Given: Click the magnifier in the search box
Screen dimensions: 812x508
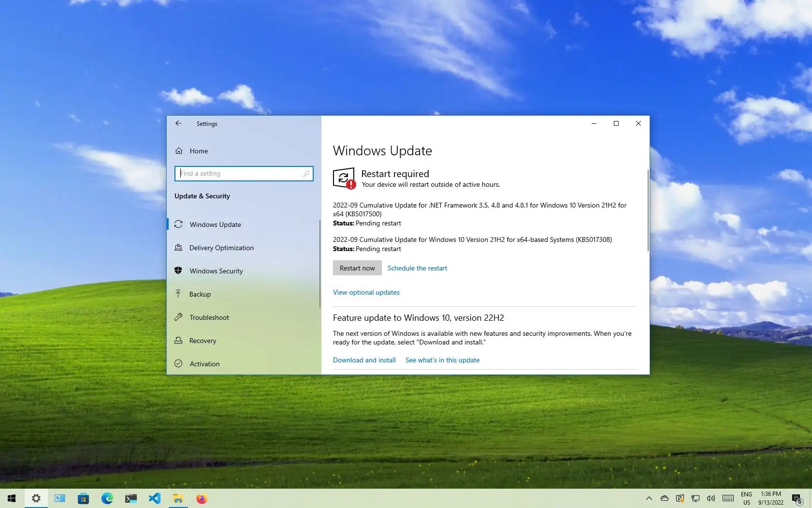Looking at the screenshot, I should click(307, 173).
